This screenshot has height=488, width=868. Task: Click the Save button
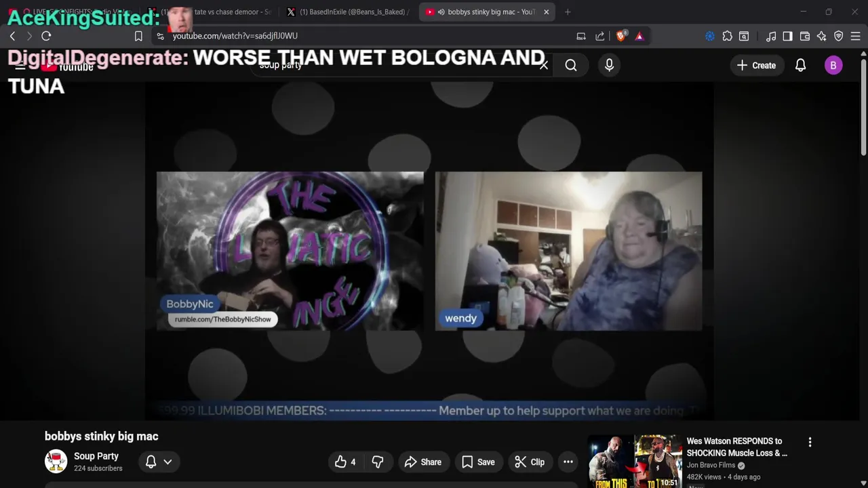[478, 462]
